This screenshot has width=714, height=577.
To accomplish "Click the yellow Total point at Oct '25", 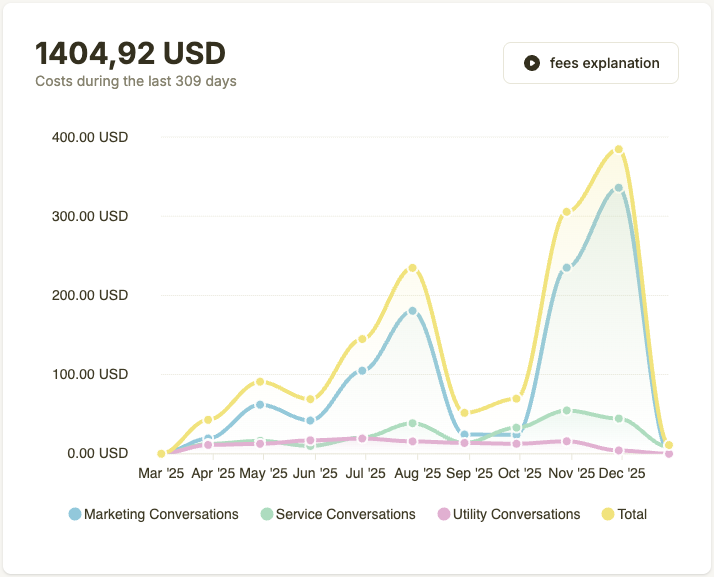I will click(516, 398).
